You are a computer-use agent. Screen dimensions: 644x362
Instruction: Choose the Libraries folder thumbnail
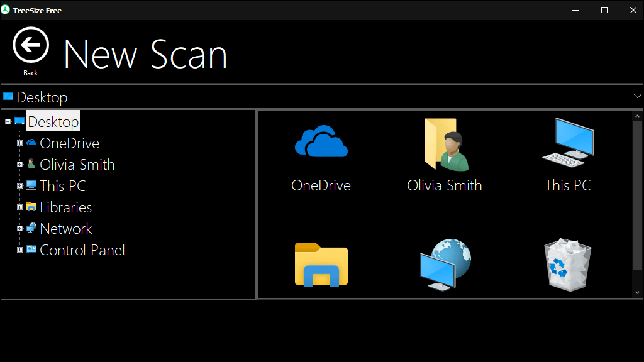321,265
